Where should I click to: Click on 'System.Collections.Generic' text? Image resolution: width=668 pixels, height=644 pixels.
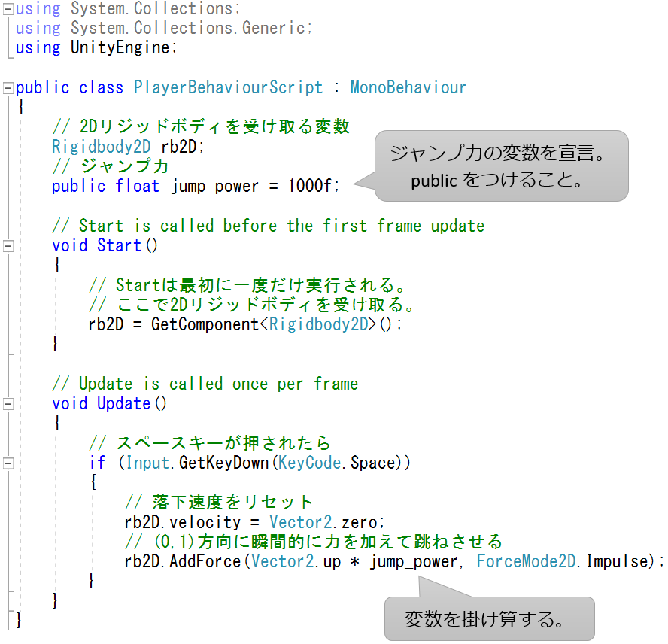pos(188,28)
